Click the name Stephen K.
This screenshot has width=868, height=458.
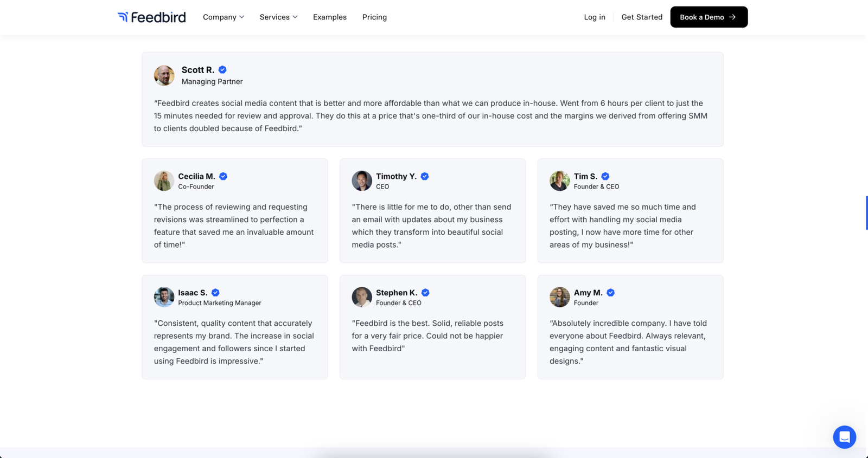[x=397, y=293]
